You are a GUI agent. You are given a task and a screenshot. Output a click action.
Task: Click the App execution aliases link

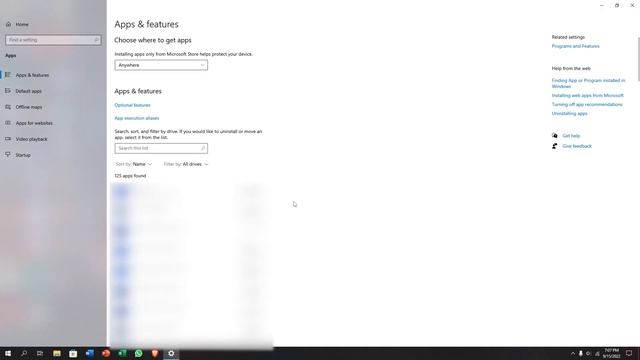(x=137, y=118)
